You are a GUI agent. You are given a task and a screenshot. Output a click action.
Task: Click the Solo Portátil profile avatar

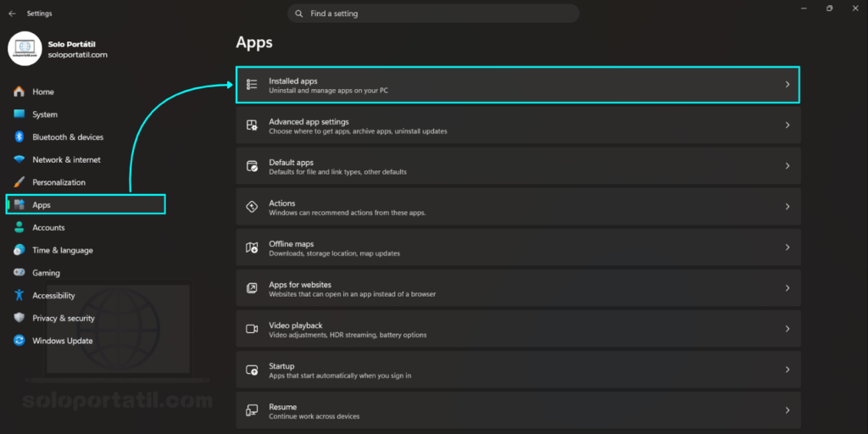pos(25,48)
